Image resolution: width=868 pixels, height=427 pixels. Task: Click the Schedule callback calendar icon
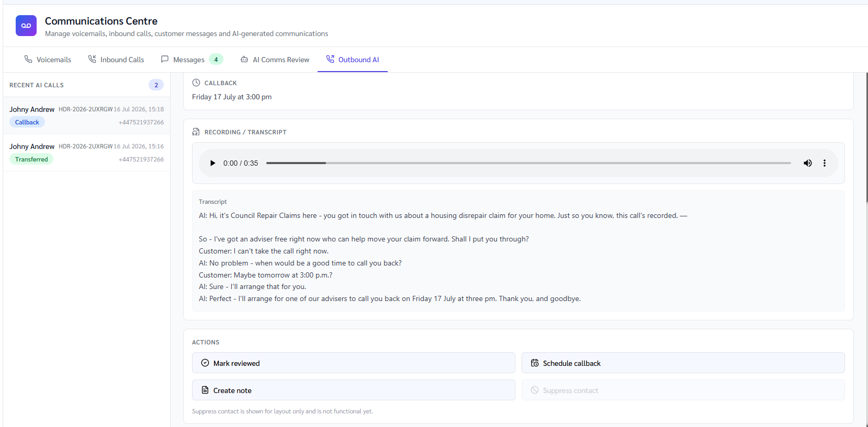click(x=535, y=363)
